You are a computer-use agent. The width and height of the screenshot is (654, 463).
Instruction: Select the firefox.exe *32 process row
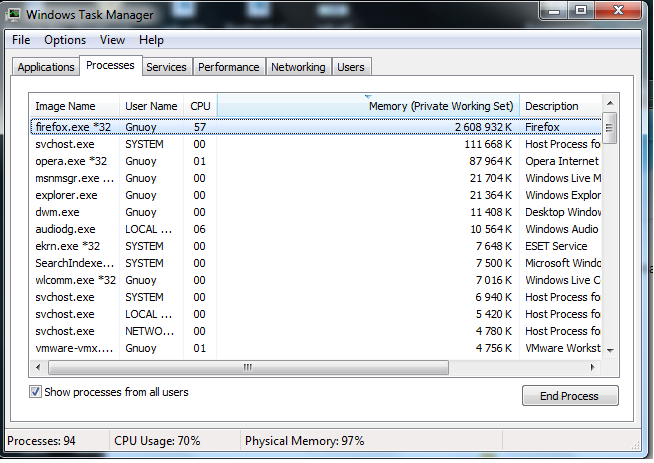[x=316, y=127]
